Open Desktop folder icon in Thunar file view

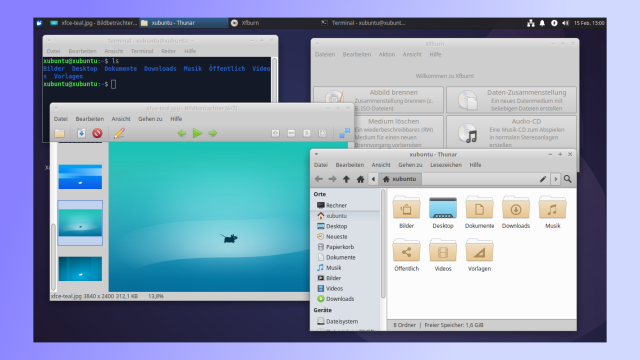(443, 209)
